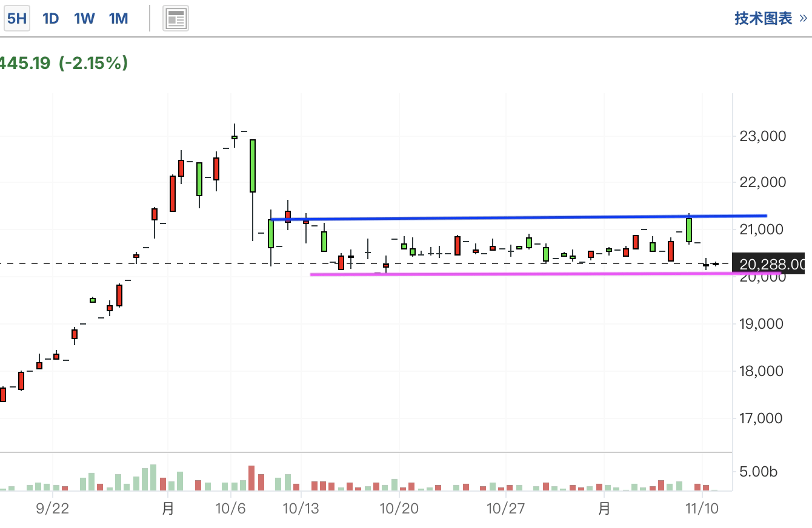The width and height of the screenshot is (812, 528).
Task: Switch to the 1W timeframe
Action: (84, 19)
